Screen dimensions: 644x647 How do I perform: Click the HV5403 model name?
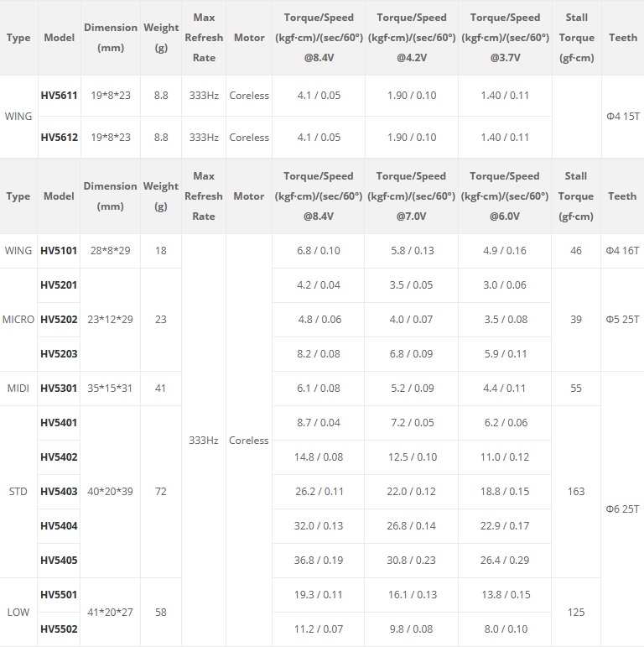(x=59, y=492)
